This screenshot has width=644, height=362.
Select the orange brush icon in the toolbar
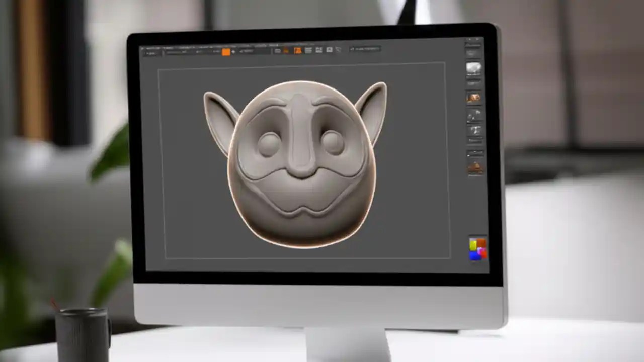(x=226, y=51)
